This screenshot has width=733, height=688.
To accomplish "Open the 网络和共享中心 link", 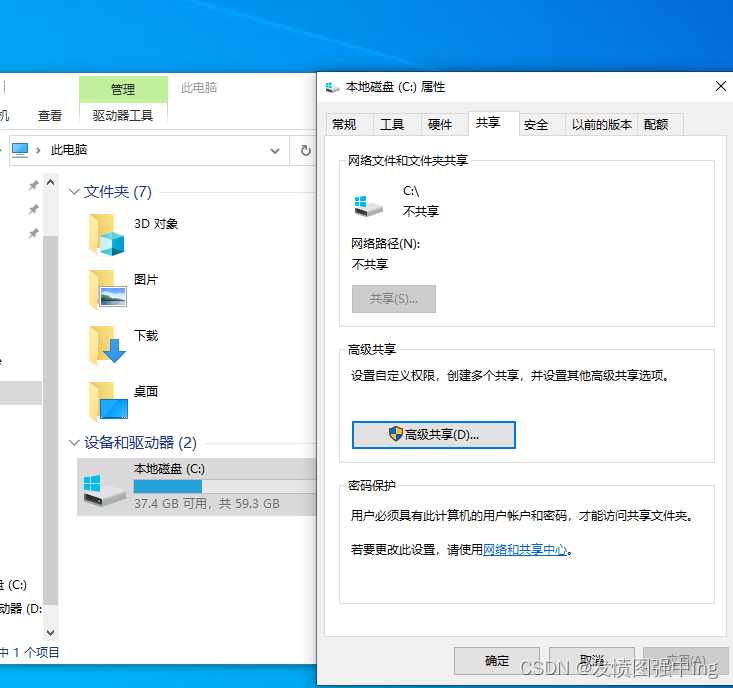I will click(x=525, y=550).
